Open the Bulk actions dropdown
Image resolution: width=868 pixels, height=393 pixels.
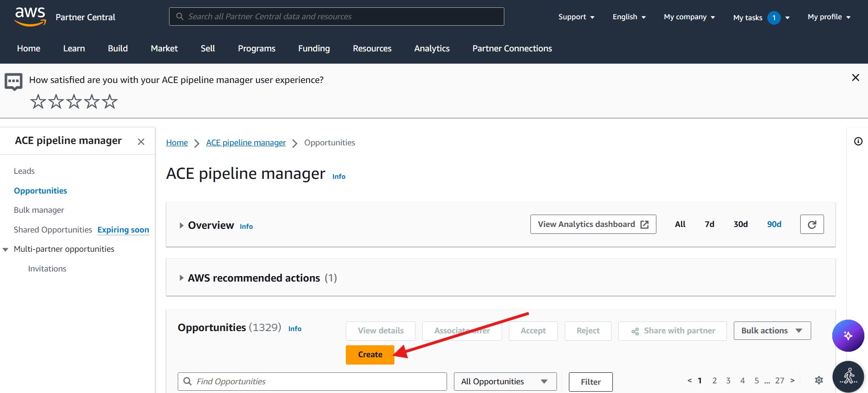coord(772,331)
